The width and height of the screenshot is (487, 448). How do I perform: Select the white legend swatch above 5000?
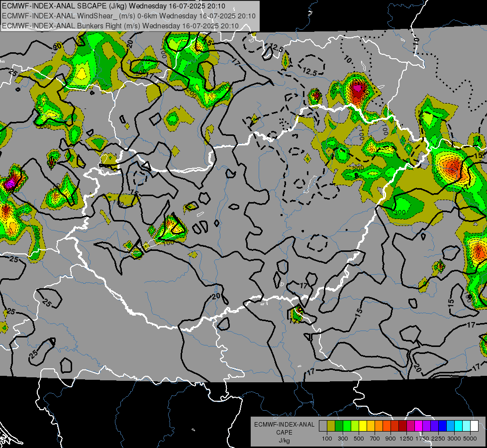tap(475, 426)
